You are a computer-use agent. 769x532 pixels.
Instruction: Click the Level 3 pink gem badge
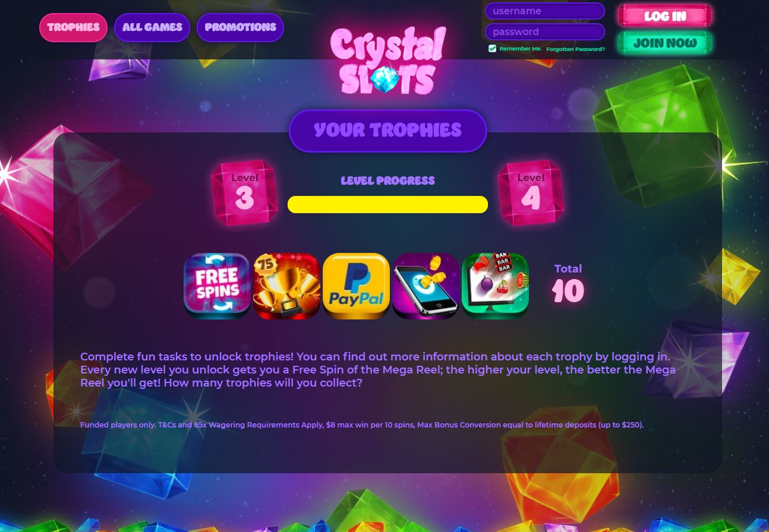245,193
